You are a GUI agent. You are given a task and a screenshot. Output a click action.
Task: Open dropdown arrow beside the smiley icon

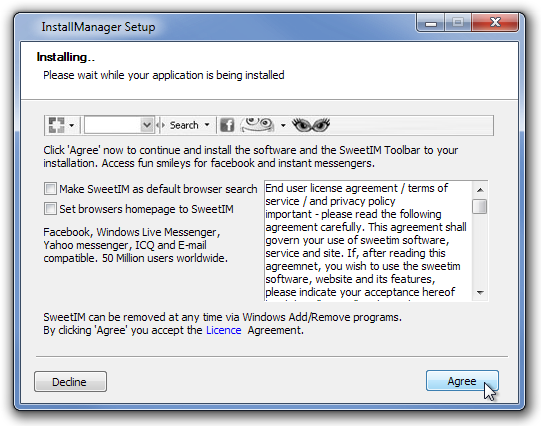click(x=283, y=125)
